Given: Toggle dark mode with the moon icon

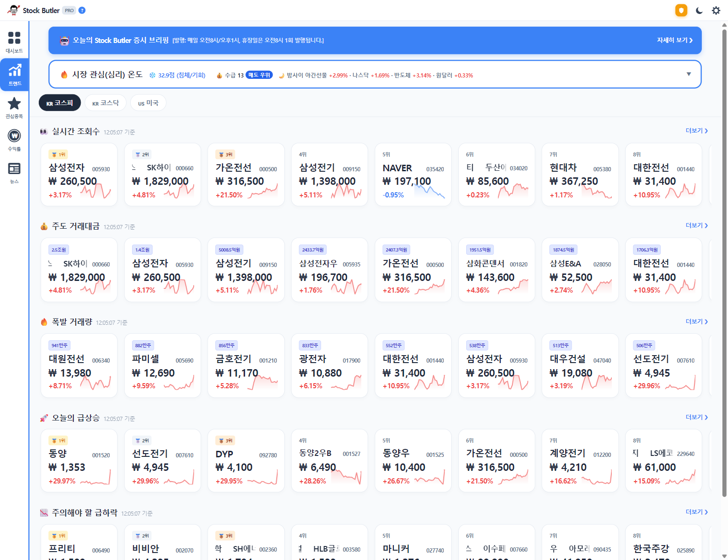Looking at the screenshot, I should click(699, 10).
